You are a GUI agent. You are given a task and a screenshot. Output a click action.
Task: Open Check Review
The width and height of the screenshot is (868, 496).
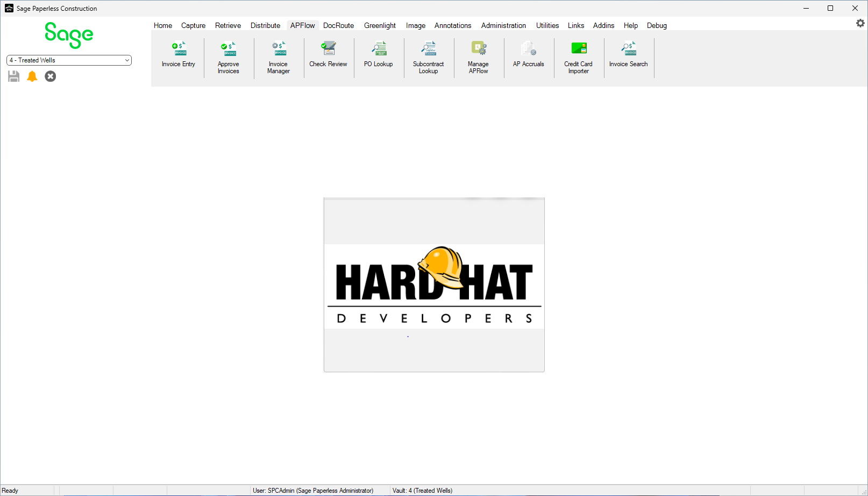(329, 55)
